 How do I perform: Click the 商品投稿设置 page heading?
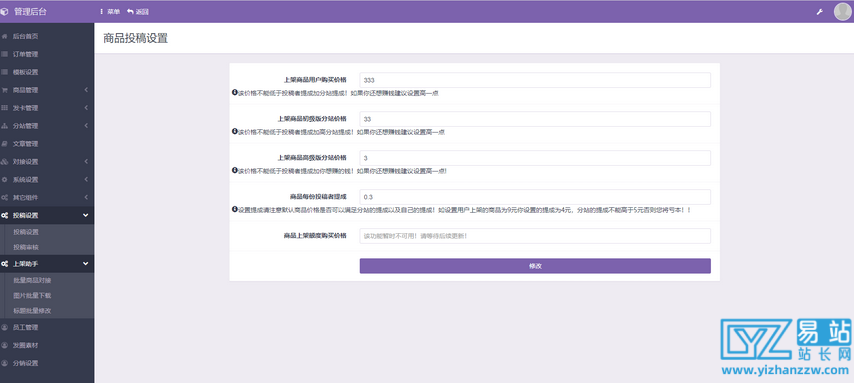136,38
